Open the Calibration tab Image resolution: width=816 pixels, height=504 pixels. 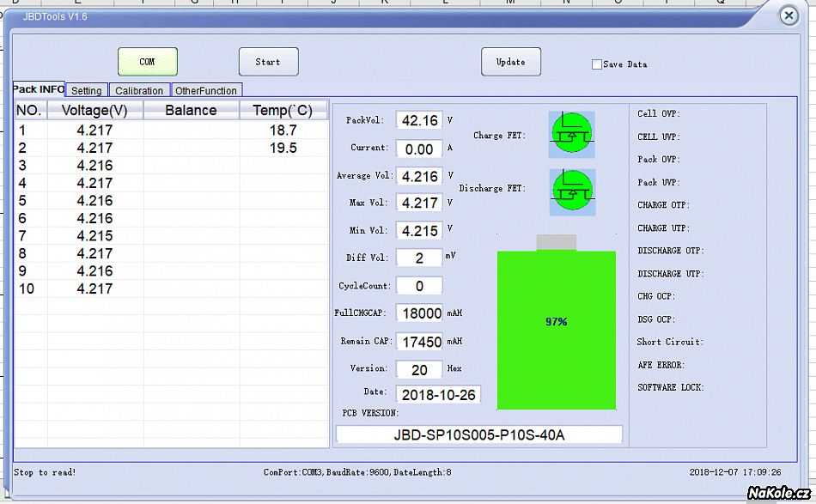click(x=139, y=90)
